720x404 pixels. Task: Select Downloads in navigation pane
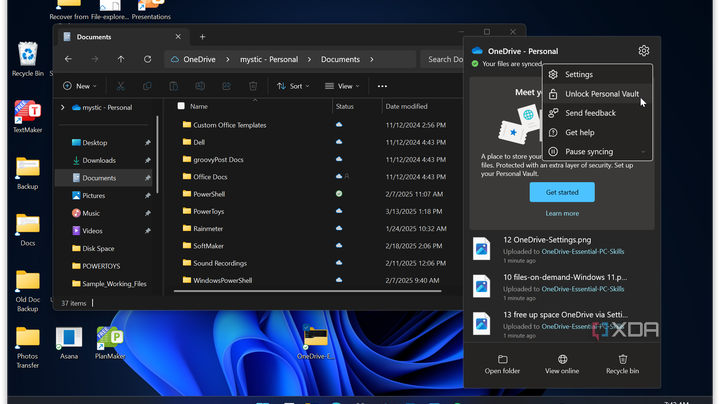click(x=104, y=160)
